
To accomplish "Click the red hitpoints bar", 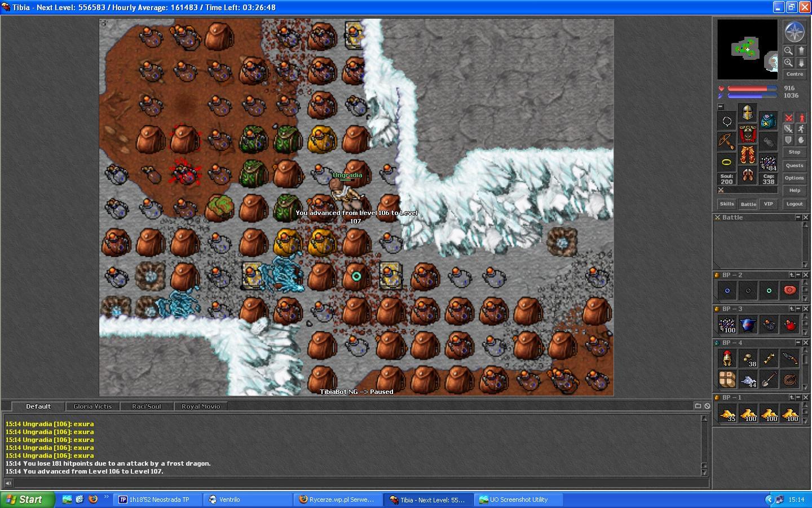I will tap(752, 88).
